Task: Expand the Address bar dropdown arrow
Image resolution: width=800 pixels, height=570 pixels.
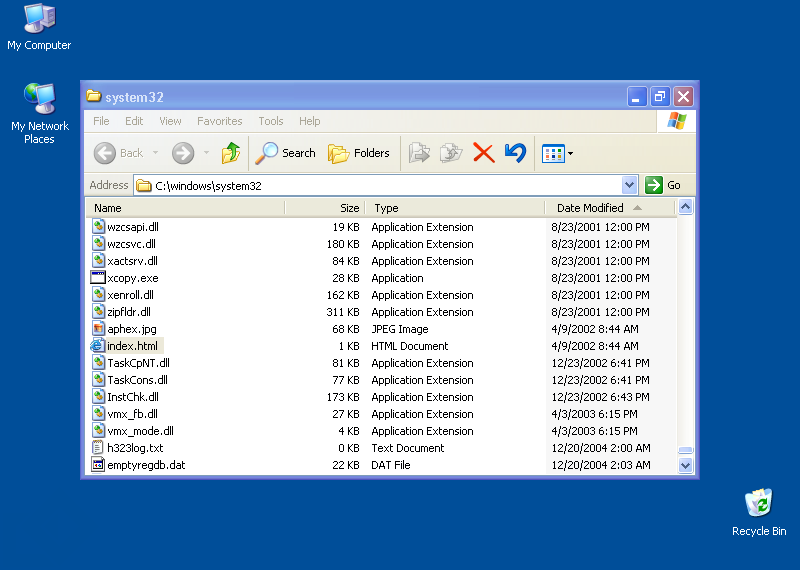Action: 629,185
